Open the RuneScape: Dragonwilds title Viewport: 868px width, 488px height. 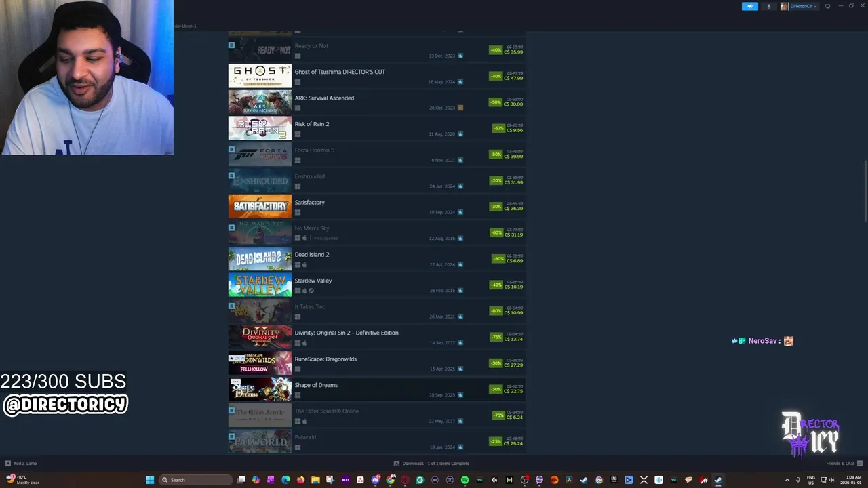[x=325, y=359]
